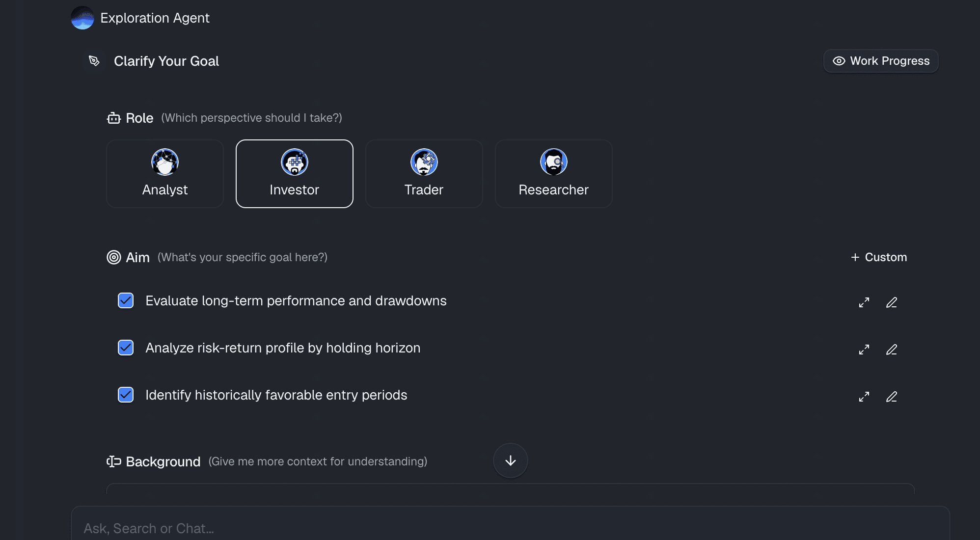The height and width of the screenshot is (540, 980).
Task: Click the plus icon beside Custom
Action: [x=855, y=257]
